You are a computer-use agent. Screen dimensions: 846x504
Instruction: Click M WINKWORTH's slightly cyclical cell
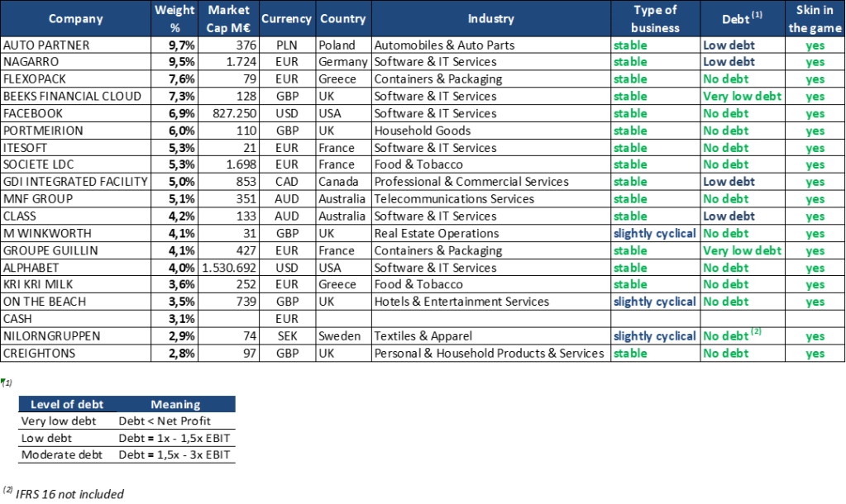click(654, 233)
